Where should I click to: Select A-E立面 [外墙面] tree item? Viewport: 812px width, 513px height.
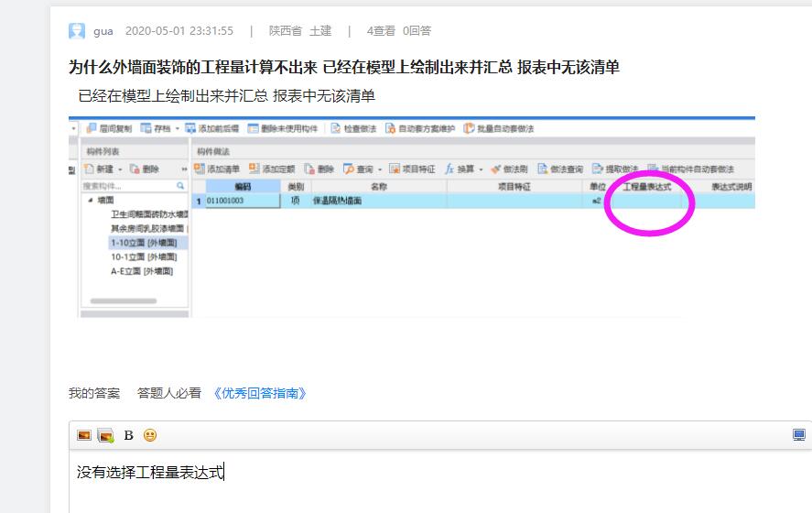point(142,271)
